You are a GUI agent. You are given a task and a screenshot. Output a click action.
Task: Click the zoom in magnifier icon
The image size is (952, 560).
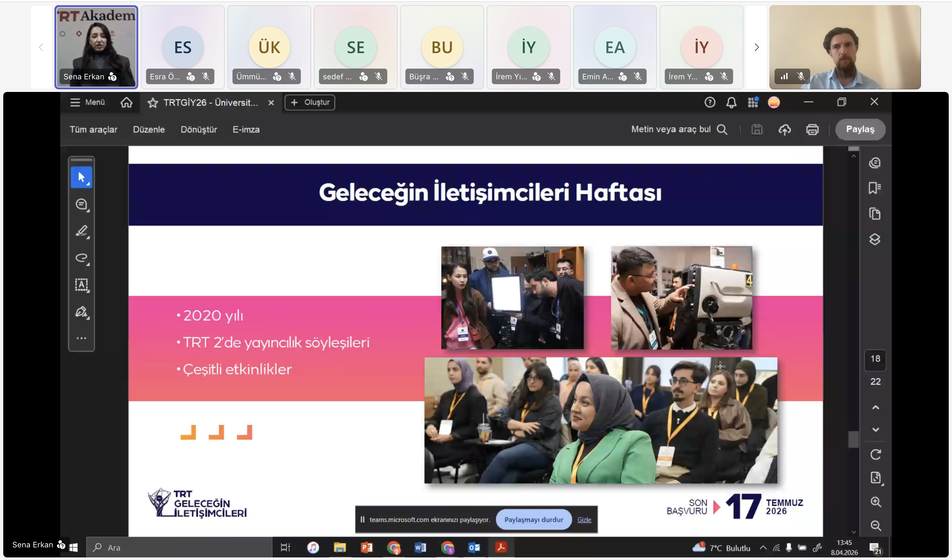(875, 502)
